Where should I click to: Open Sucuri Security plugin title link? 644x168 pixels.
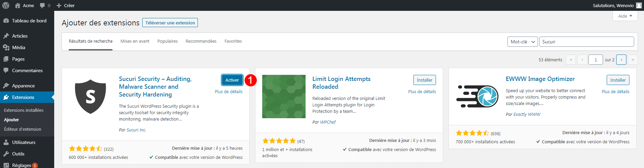155,87
